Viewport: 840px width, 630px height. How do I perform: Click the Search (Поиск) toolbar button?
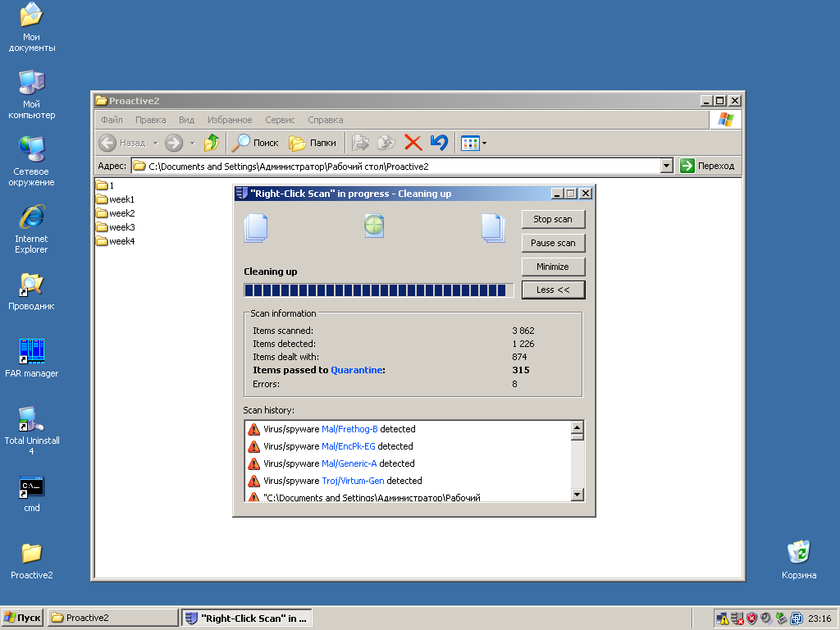click(255, 143)
